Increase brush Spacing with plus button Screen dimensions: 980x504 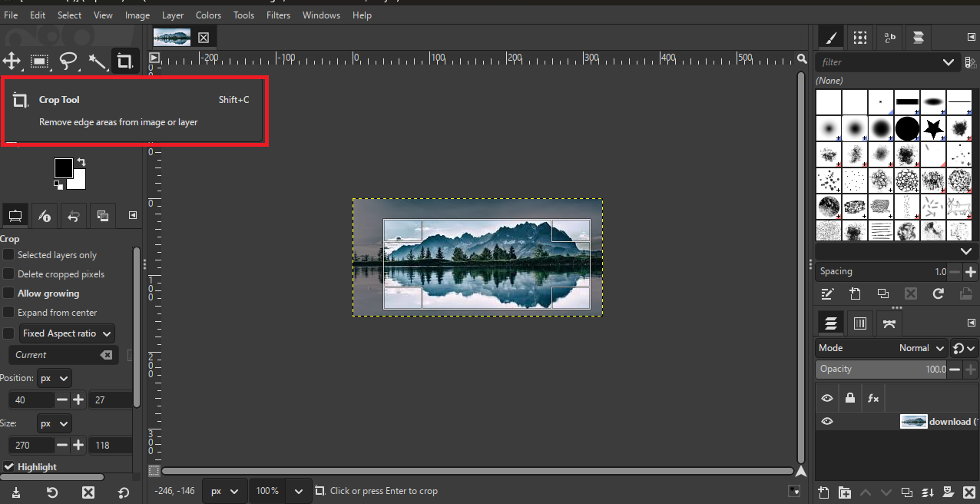[x=971, y=272]
